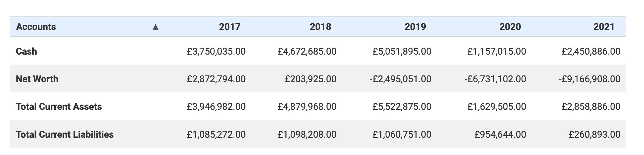The width and height of the screenshot is (644, 155).
Task: Select 2020 Net Worth value -£6,731,102.00
Action: click(495, 79)
